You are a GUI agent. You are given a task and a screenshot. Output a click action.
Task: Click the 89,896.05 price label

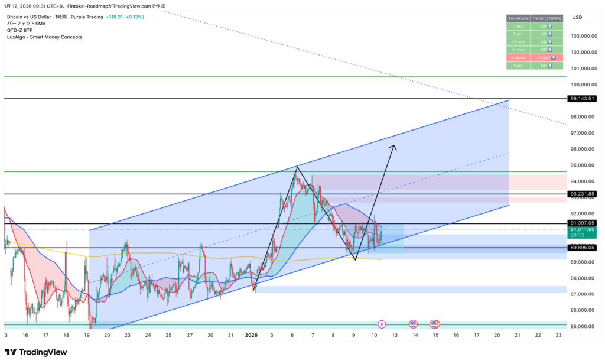(x=581, y=248)
